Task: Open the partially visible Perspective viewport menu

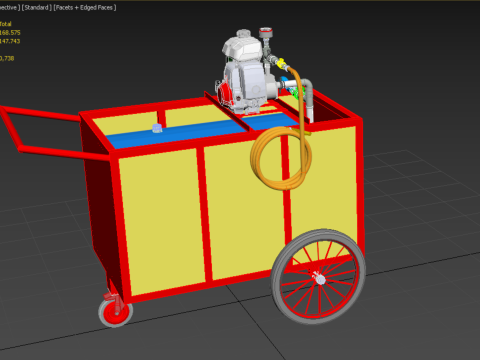Action: (10, 7)
